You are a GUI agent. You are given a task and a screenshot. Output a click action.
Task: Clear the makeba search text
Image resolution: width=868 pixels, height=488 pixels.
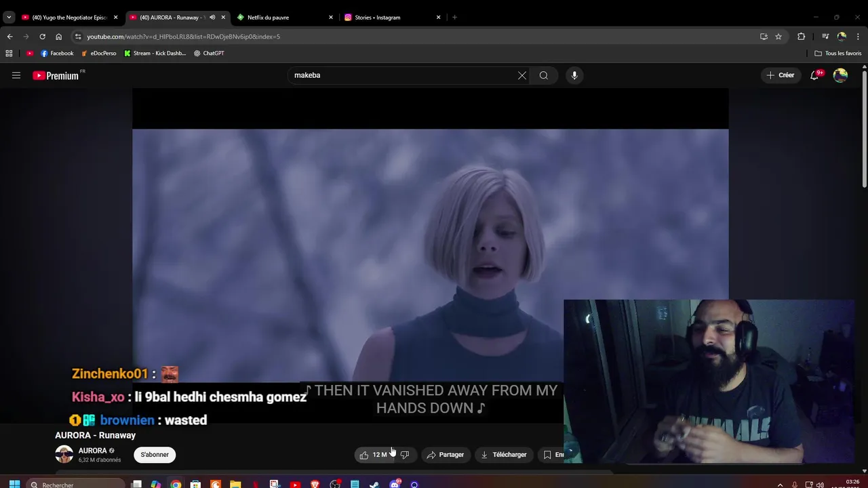click(522, 75)
